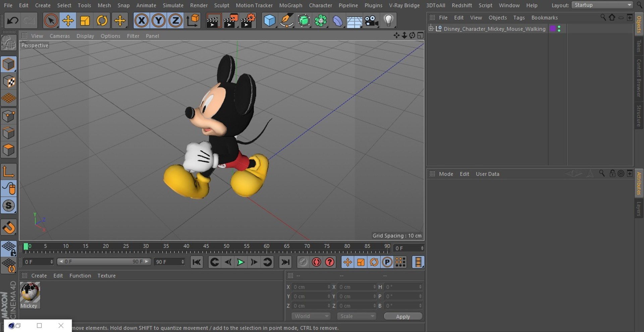Switch to Texture mode

(8, 81)
